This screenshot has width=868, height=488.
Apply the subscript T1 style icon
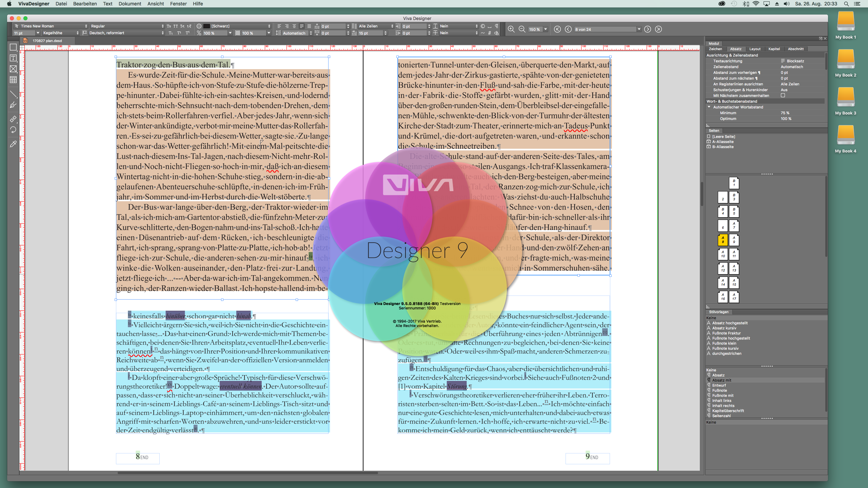pyautogui.click(x=171, y=33)
